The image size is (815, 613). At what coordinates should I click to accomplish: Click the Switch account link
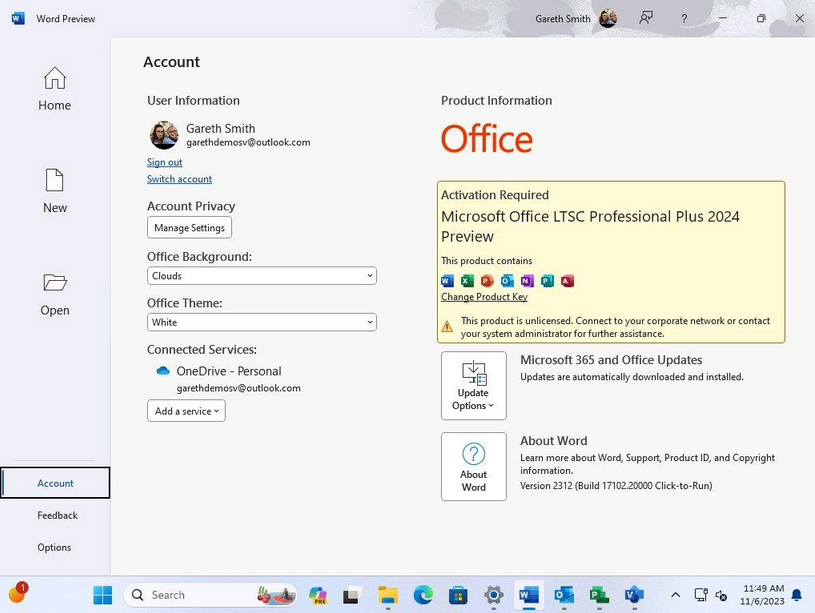coord(179,179)
